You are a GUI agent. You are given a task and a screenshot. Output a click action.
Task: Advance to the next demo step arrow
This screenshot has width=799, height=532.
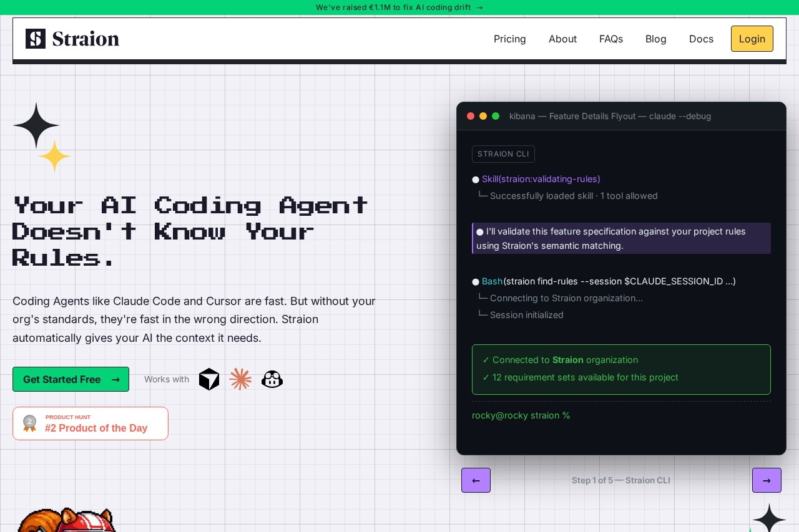coord(767,480)
